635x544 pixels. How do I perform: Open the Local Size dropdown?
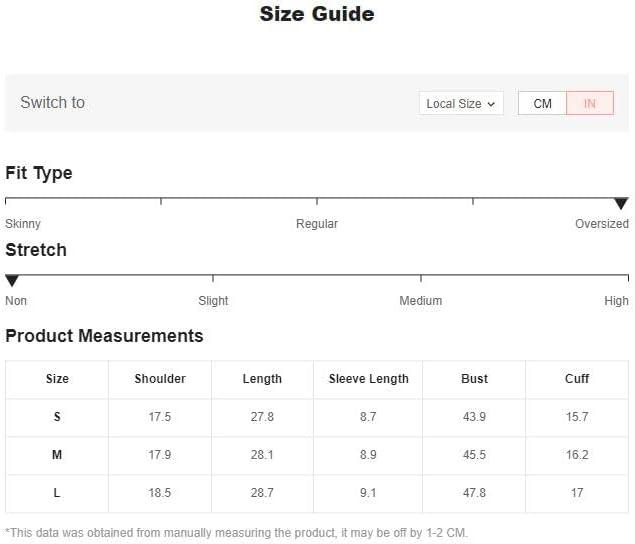461,103
